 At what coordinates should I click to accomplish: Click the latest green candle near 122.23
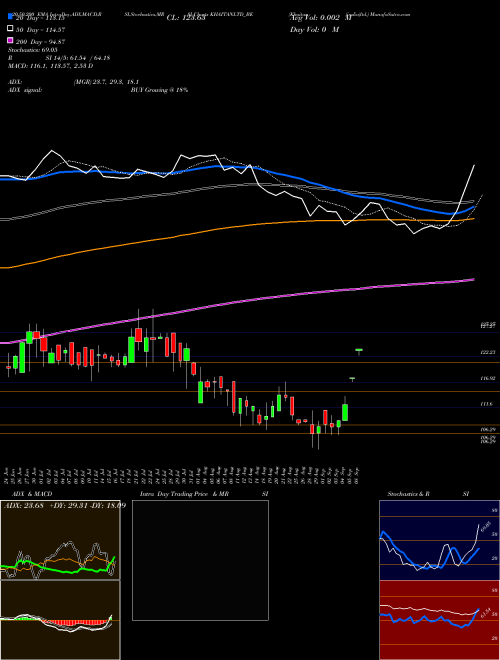tap(359, 350)
